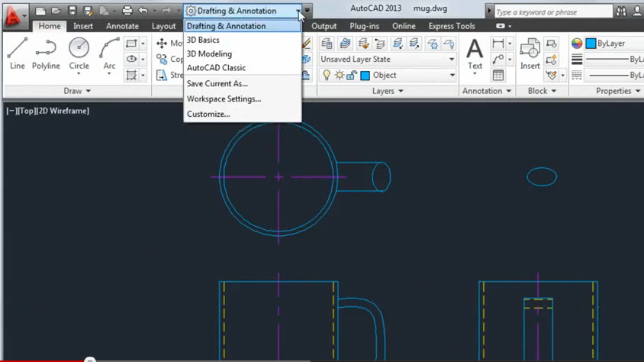Select the Text annotation tool
Image resolution: width=644 pixels, height=362 pixels.
click(475, 53)
